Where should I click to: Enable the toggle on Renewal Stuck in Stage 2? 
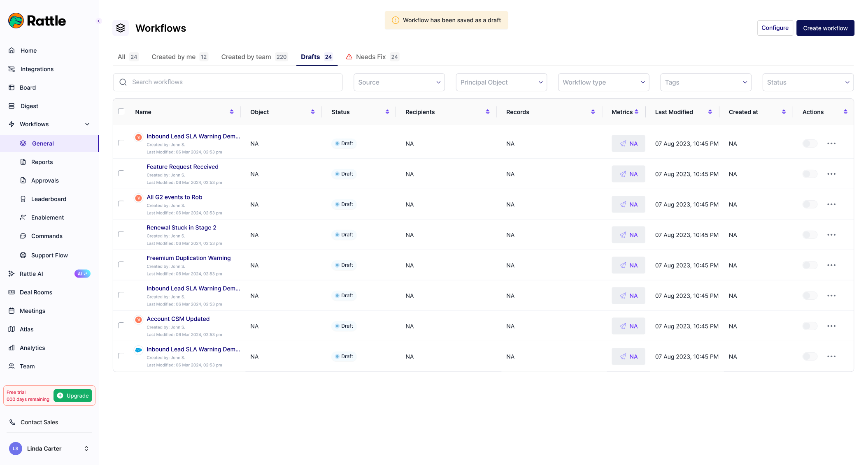click(810, 235)
